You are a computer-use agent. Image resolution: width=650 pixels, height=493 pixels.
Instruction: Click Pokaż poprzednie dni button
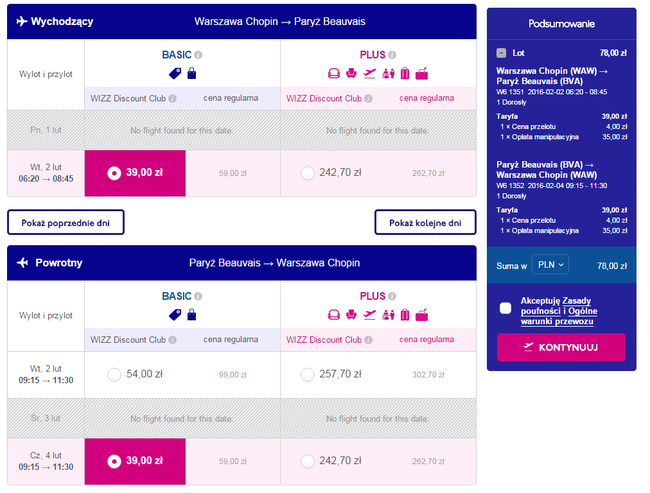click(66, 222)
